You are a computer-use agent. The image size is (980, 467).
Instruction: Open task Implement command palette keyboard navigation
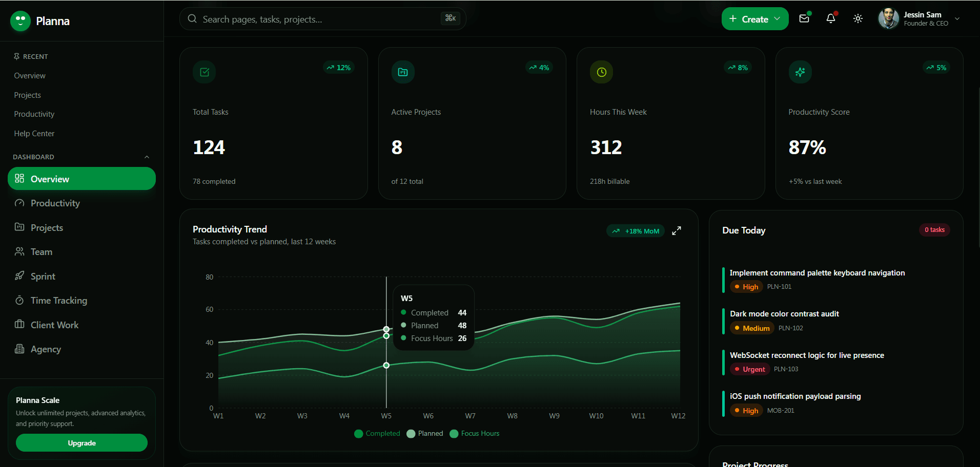(817, 273)
